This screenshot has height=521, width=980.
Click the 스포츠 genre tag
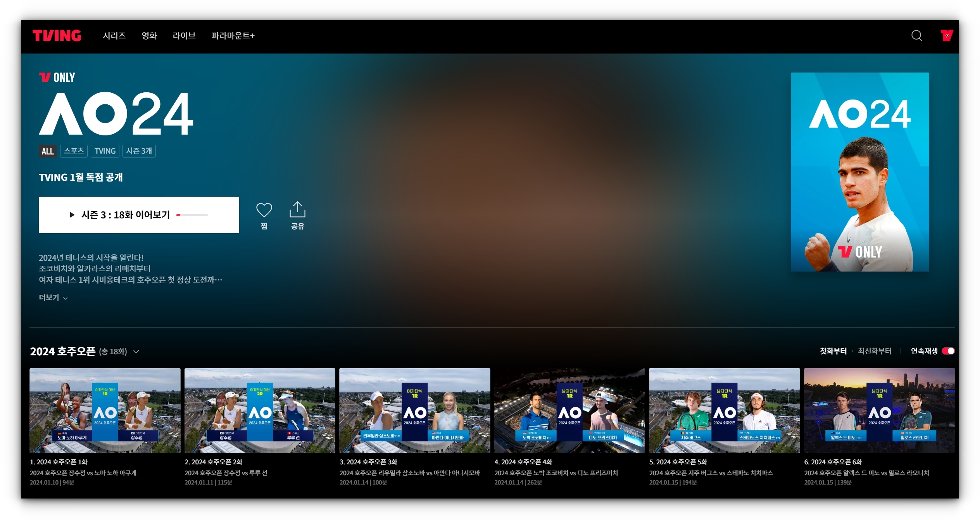point(74,151)
